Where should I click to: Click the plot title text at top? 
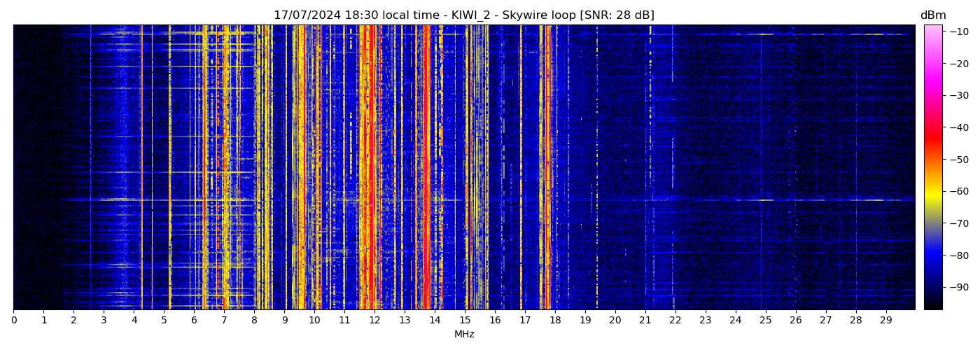click(x=463, y=15)
